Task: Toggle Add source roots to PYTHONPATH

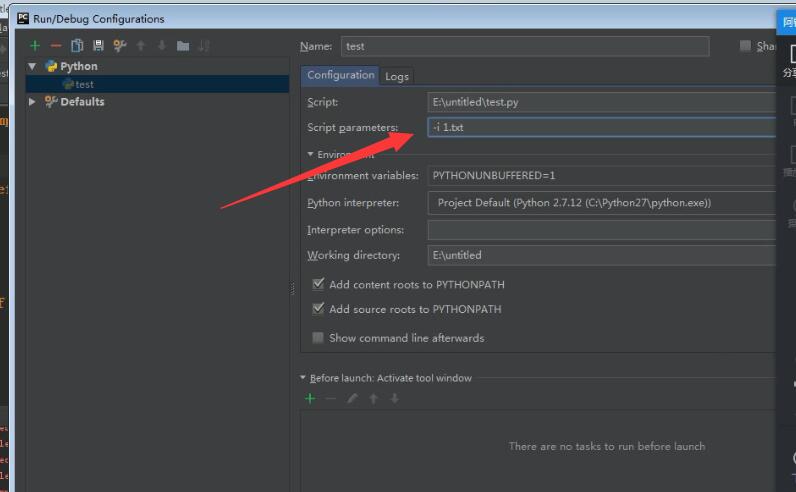Action: (318, 309)
